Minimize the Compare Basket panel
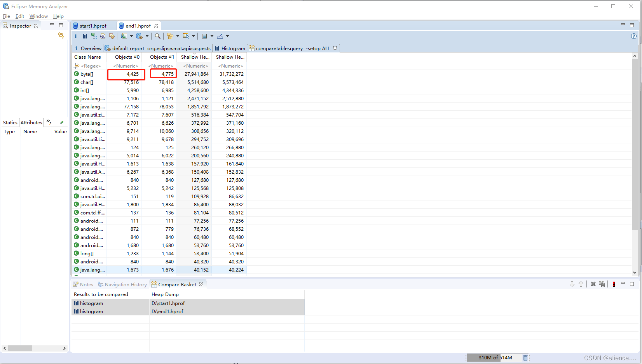The height and width of the screenshot is (364, 642). (x=623, y=284)
